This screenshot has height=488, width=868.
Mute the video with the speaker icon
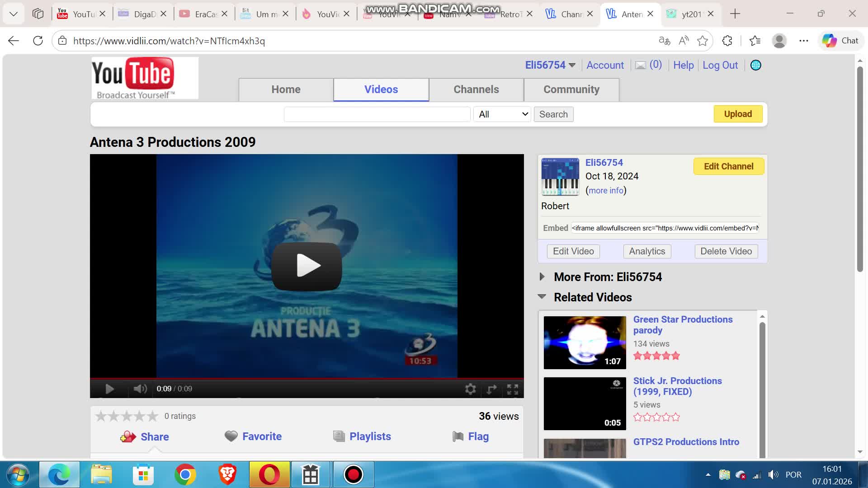click(140, 389)
